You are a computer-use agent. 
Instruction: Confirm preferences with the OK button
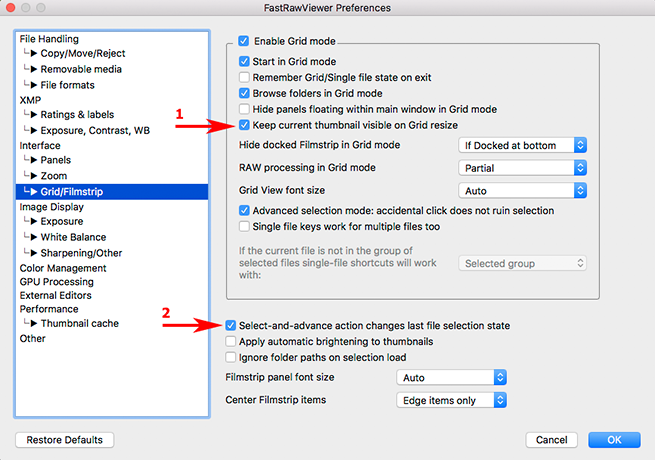(614, 440)
